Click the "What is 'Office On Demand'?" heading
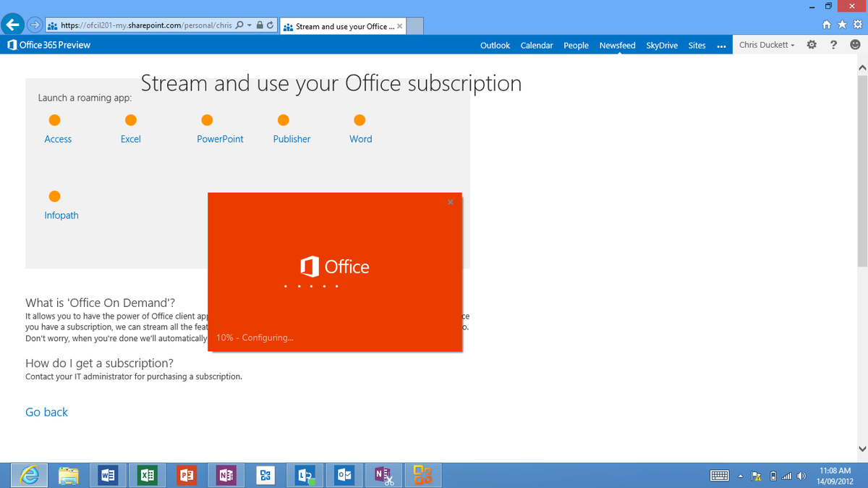This screenshot has height=488, width=868. pyautogui.click(x=100, y=303)
